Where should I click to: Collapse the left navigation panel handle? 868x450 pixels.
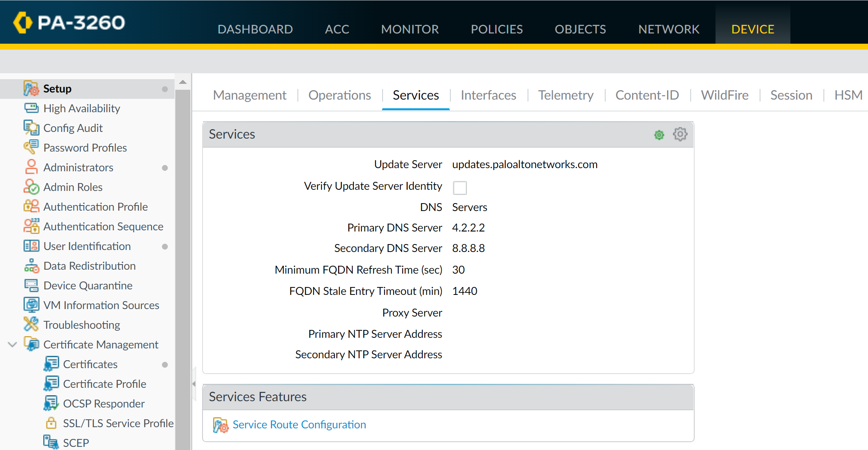click(193, 383)
